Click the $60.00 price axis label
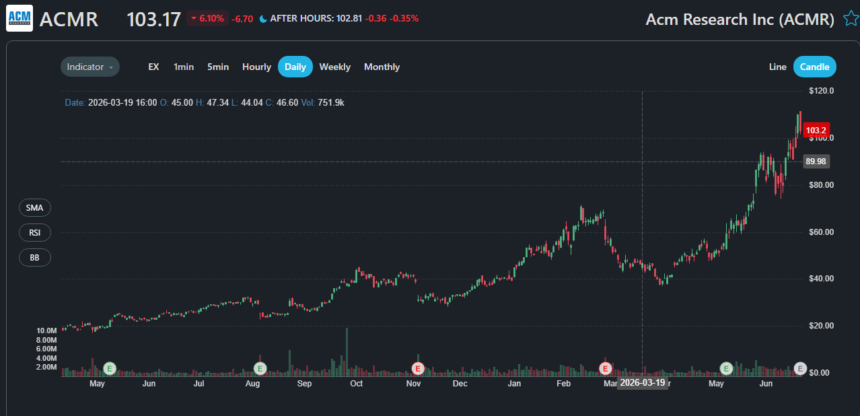 click(822, 232)
